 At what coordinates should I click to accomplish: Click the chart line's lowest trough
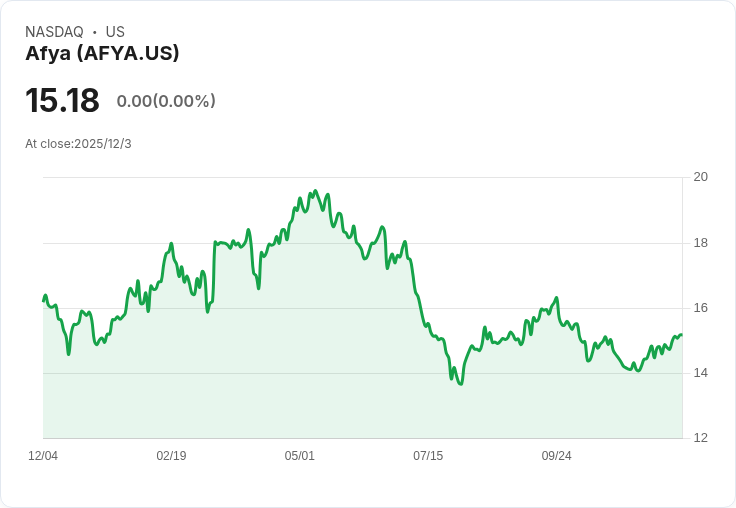click(x=460, y=384)
